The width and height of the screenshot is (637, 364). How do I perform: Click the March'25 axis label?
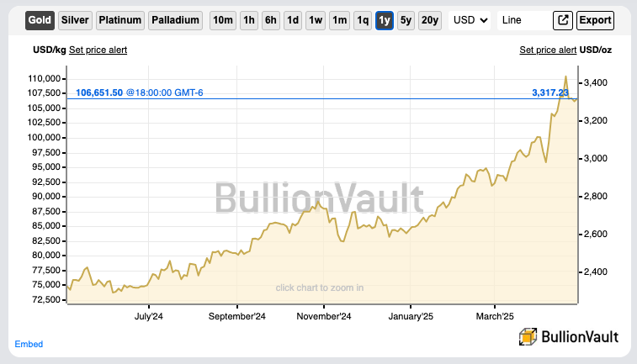(x=495, y=316)
